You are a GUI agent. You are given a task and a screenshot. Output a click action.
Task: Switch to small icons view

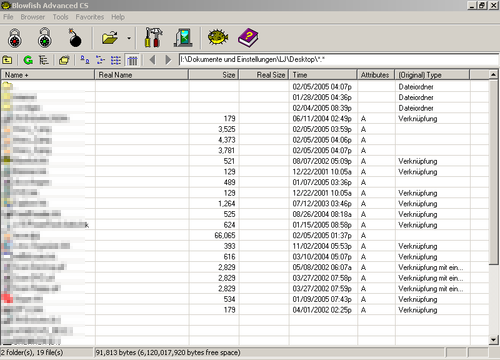tap(100, 60)
